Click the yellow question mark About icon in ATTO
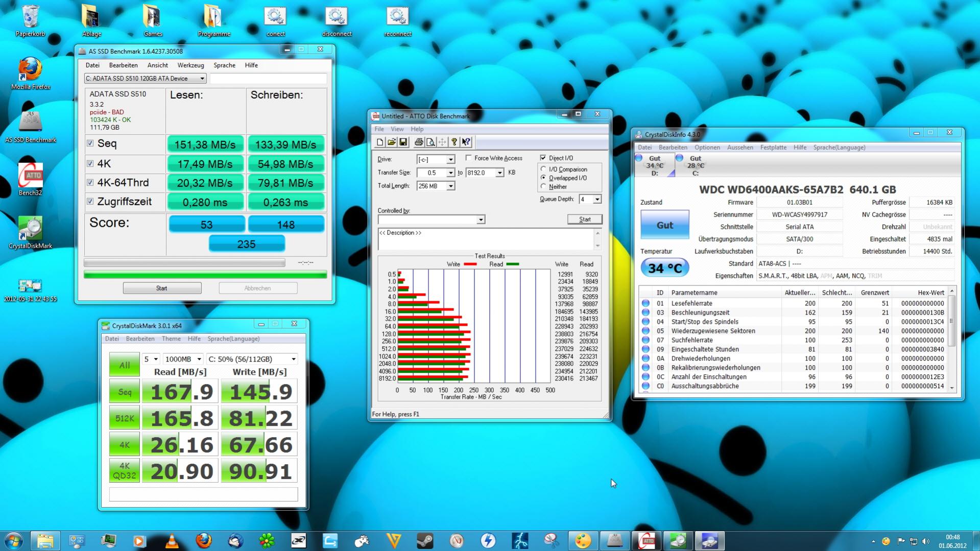The image size is (980, 551). pos(454,142)
